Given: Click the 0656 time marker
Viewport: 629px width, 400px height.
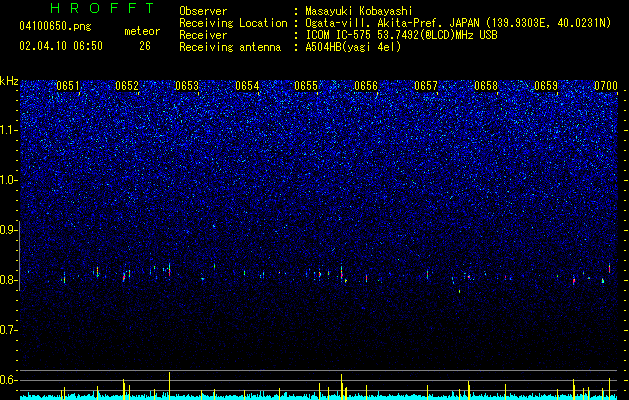Looking at the screenshot, I should pyautogui.click(x=366, y=86).
